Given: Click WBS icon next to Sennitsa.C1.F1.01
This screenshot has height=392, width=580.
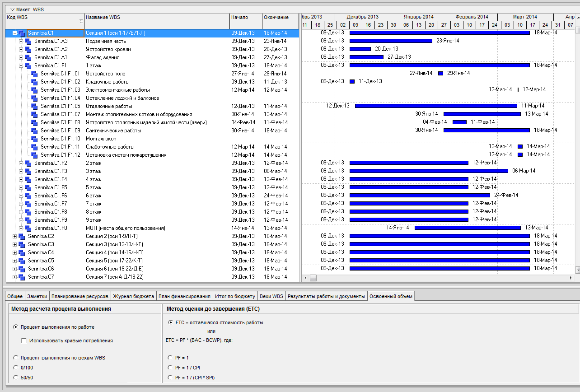Looking at the screenshot, I should coord(34,74).
